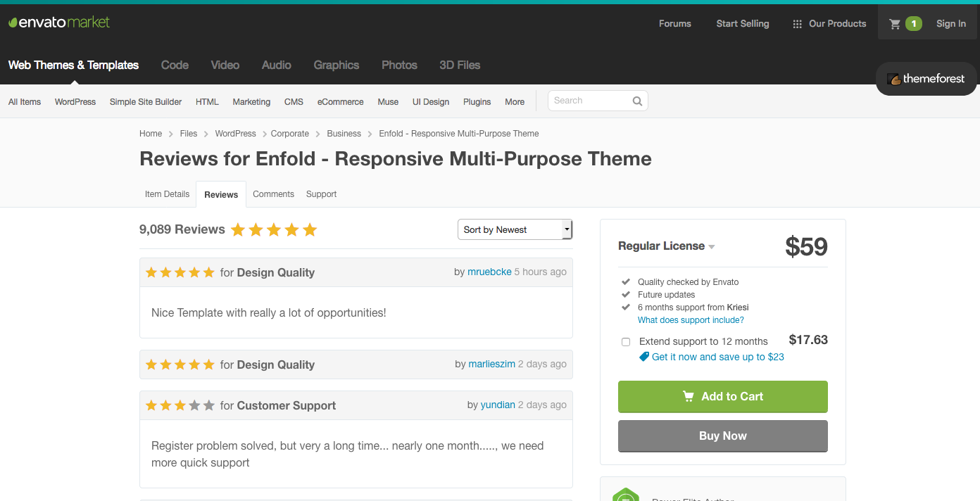Go to the Graphics marketplace
This screenshot has height=501, width=980.
(x=337, y=65)
